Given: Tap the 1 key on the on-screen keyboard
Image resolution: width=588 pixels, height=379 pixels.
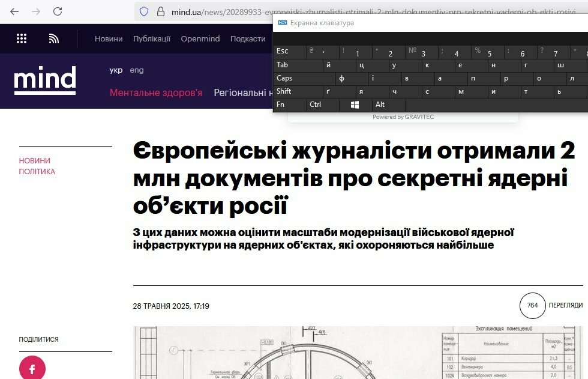Looking at the screenshot, I should (x=355, y=52).
